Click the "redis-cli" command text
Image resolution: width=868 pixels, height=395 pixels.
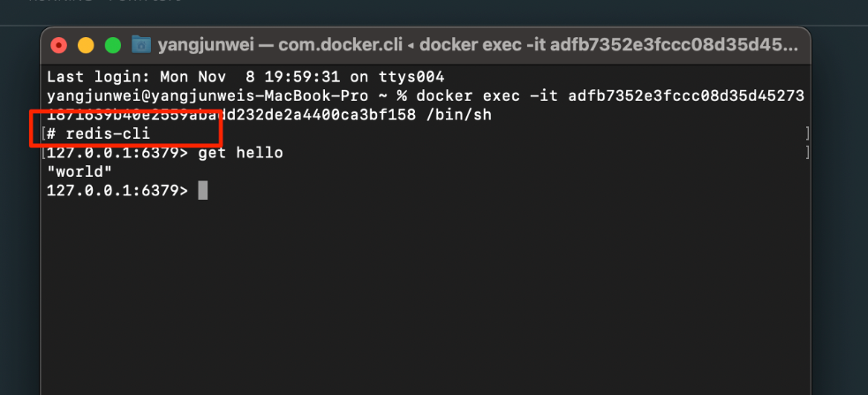point(108,134)
